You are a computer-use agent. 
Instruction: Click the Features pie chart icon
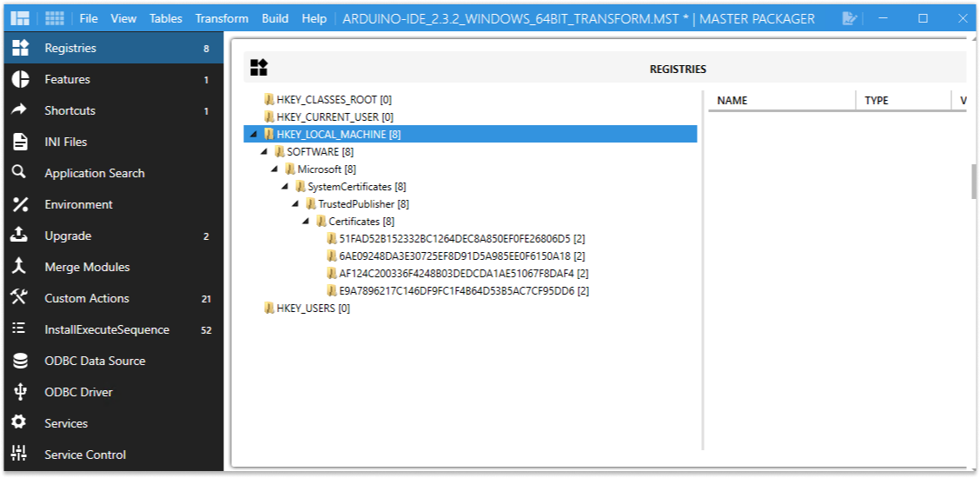20,79
